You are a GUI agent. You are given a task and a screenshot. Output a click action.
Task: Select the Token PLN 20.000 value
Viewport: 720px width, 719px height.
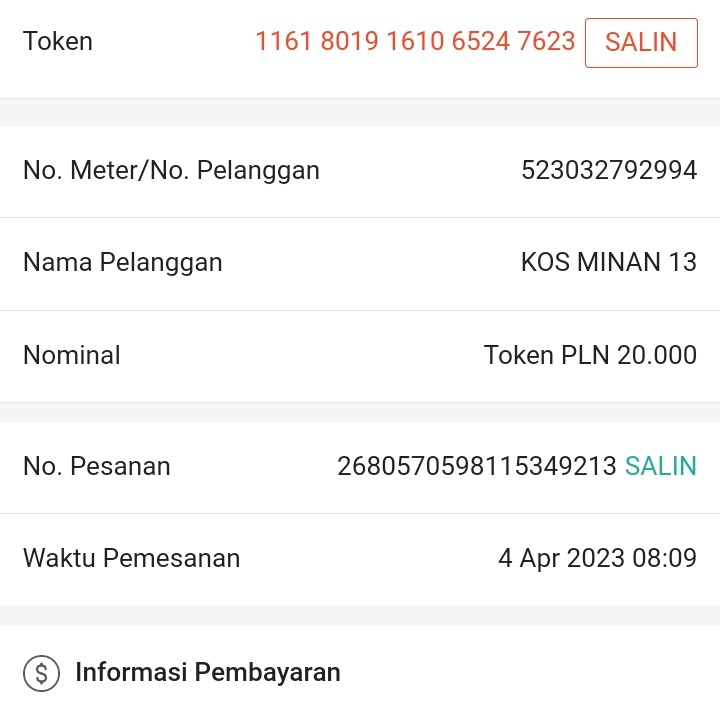[x=590, y=355]
